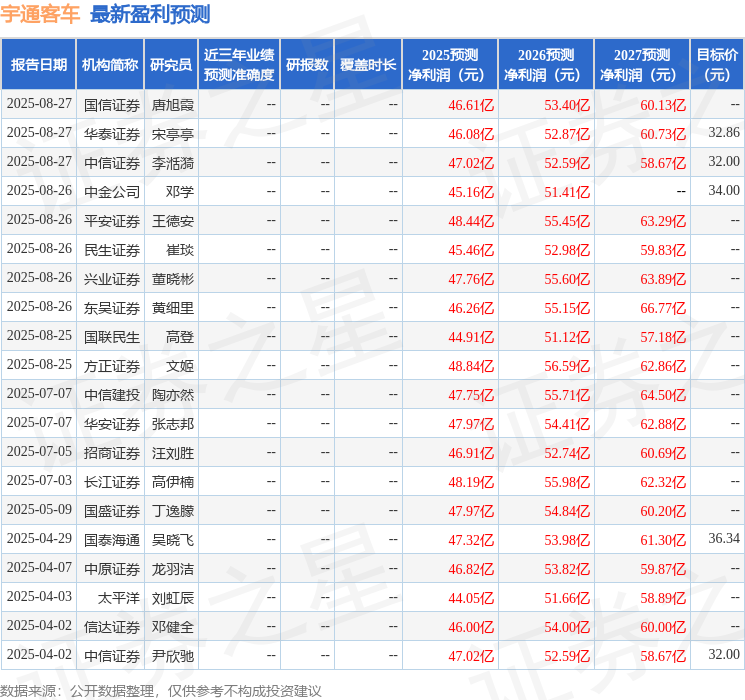
Task: Select the 国信证券 institution cell
Action: 112,105
